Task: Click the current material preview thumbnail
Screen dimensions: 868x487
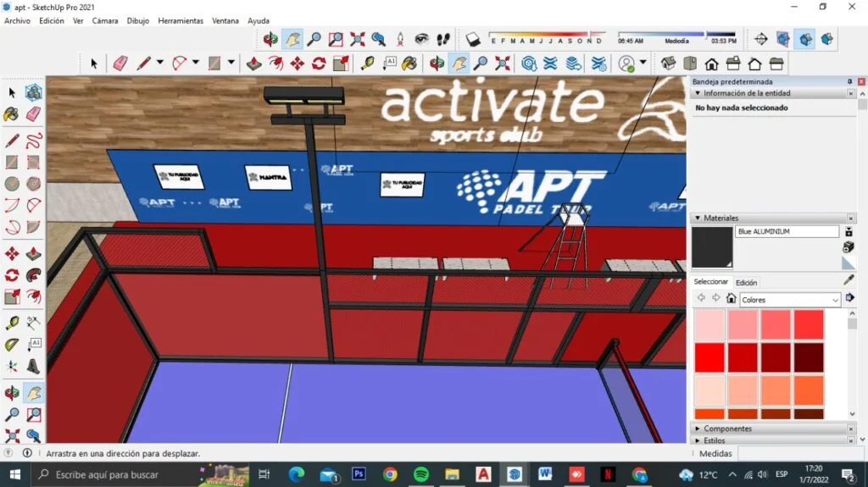Action: pyautogui.click(x=712, y=247)
